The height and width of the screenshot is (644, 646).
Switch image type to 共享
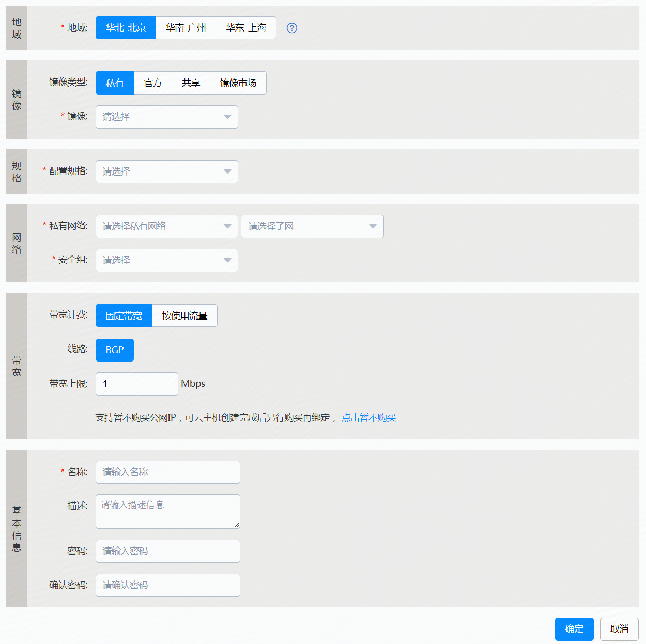pos(191,83)
